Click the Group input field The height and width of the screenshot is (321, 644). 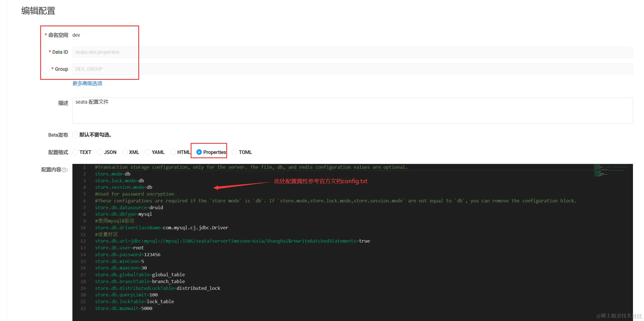click(x=352, y=69)
